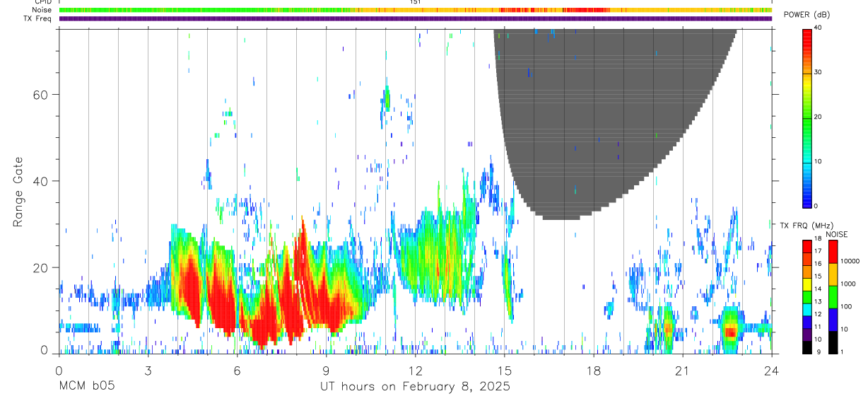Click the 9 tick on UT hours axis
868x401 pixels.
(x=326, y=371)
